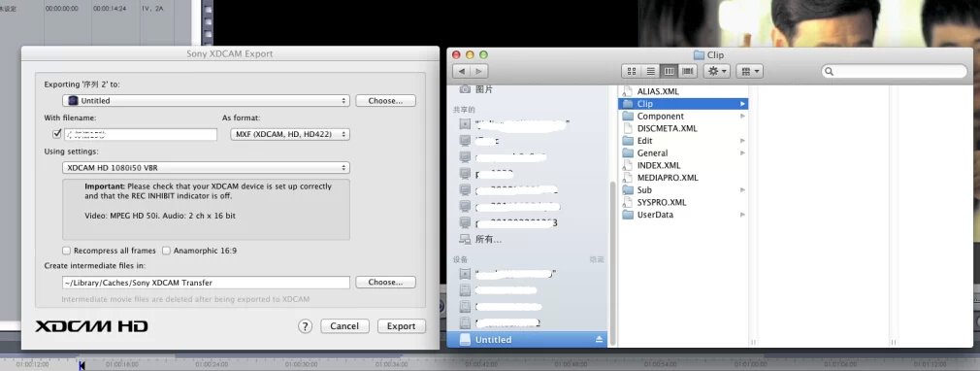Open the MXF format dropdown

click(x=289, y=134)
